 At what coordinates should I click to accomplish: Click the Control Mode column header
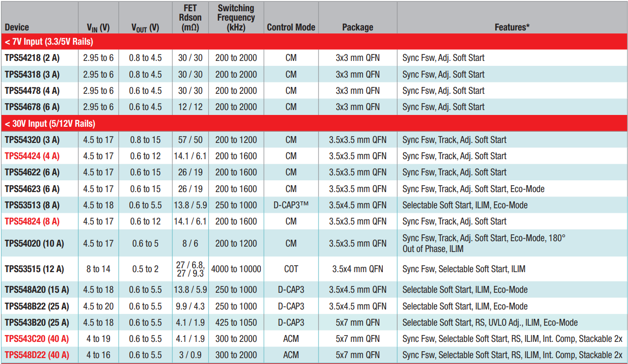click(291, 28)
